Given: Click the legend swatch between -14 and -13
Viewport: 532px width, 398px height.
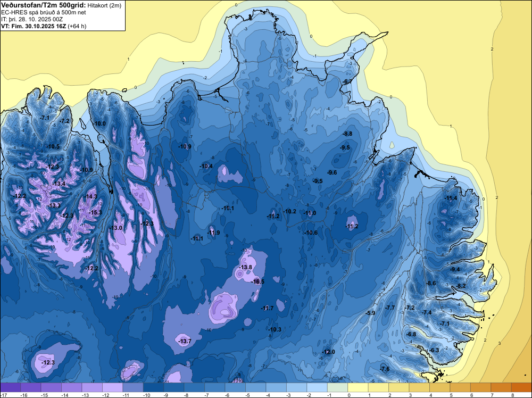Looking at the screenshot, I should tap(72, 387).
